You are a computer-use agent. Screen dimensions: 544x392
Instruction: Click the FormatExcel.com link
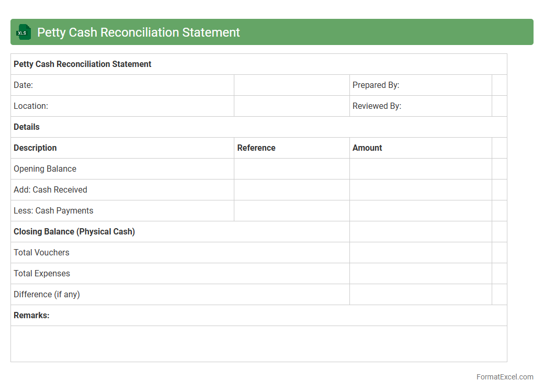(x=504, y=377)
